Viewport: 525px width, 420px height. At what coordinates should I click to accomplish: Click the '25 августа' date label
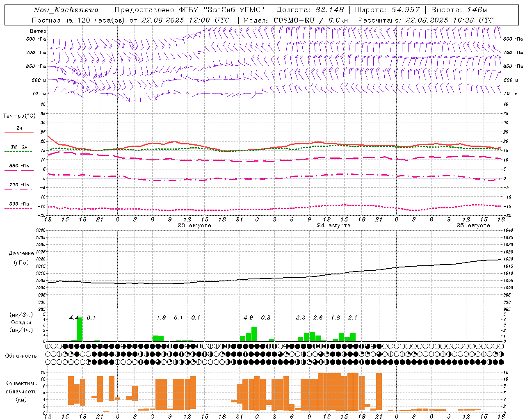(x=473, y=226)
